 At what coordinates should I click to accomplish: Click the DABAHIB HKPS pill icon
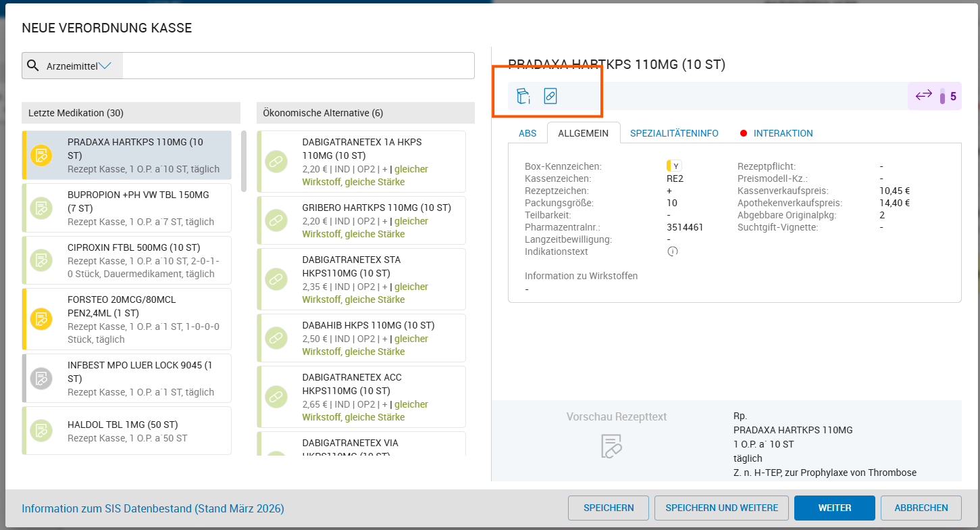[276, 338]
